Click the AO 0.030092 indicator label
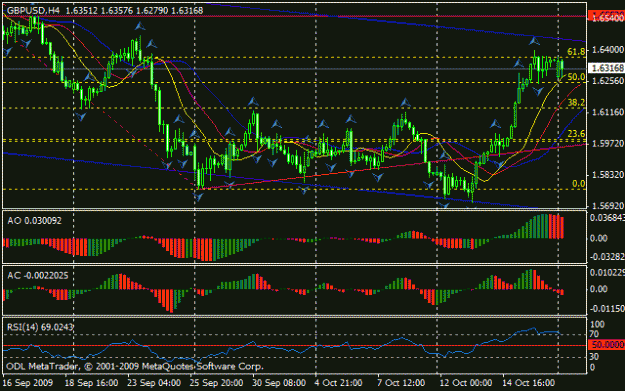Viewport: 625px width, 391px height. coord(34,220)
